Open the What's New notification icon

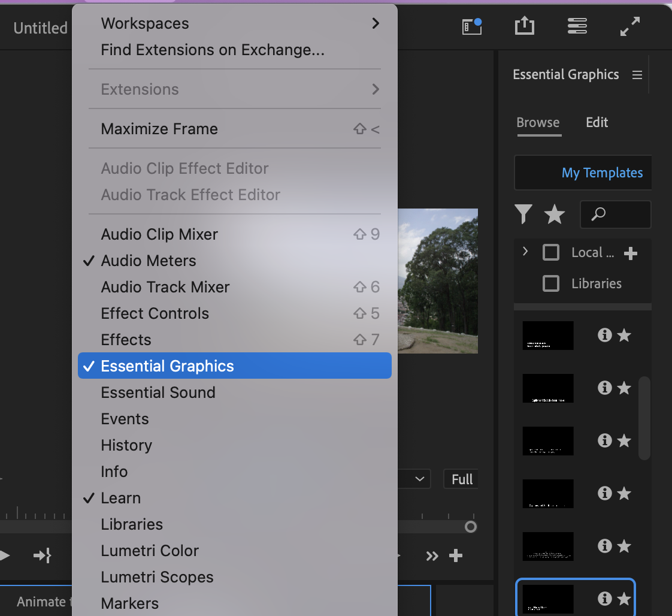(472, 26)
